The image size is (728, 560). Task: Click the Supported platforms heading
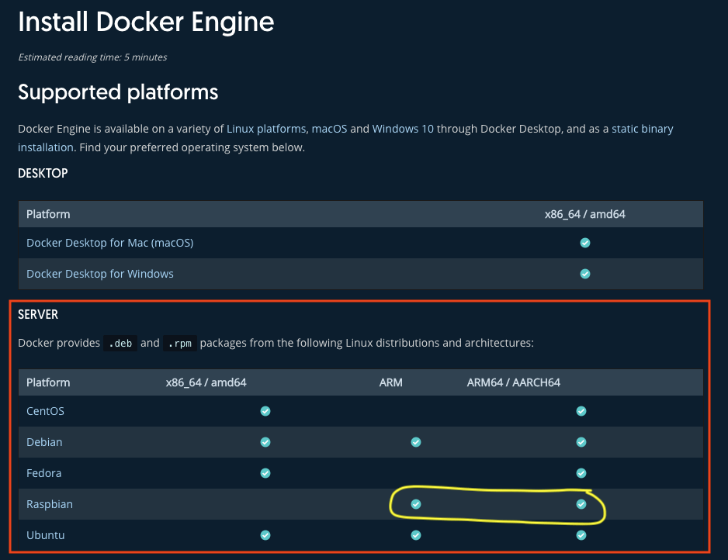118,92
